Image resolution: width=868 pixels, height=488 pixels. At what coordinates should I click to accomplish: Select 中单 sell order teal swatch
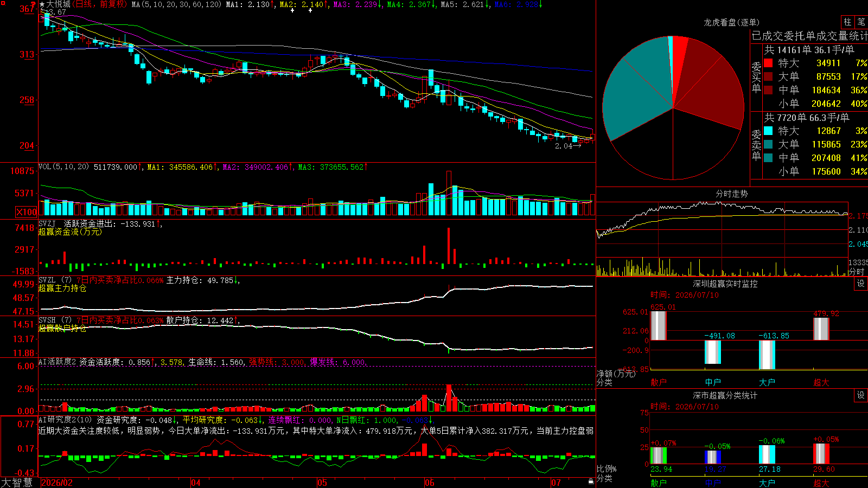coord(768,158)
